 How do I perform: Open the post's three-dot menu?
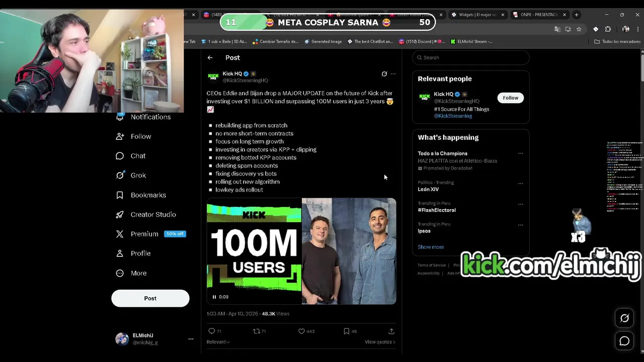(393, 74)
